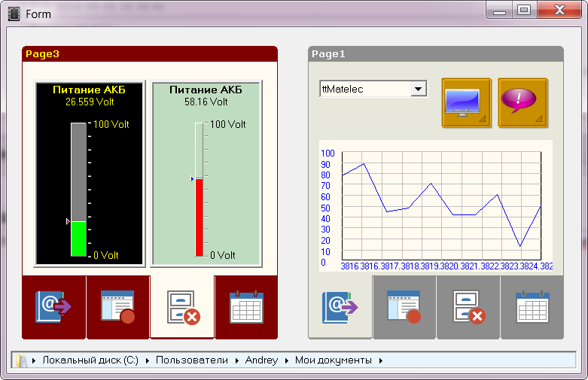Switch to the web page record tab in Page1

coord(404,307)
